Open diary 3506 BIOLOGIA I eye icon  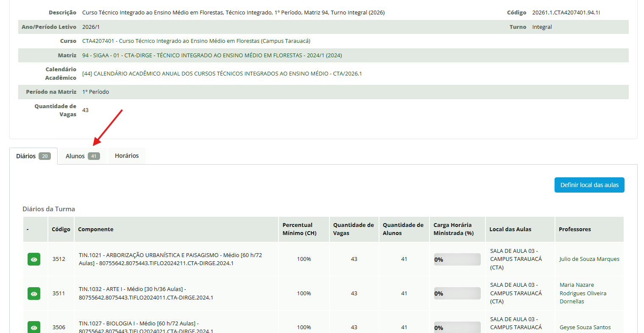(34, 327)
